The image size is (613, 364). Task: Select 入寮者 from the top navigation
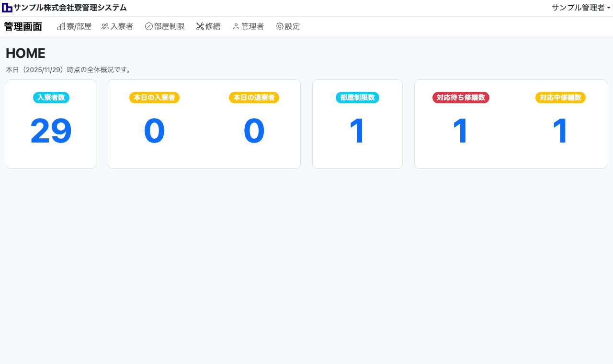point(117,26)
